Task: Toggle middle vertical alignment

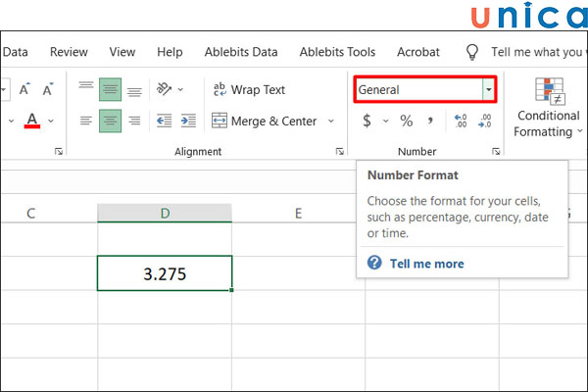Action: click(111, 89)
